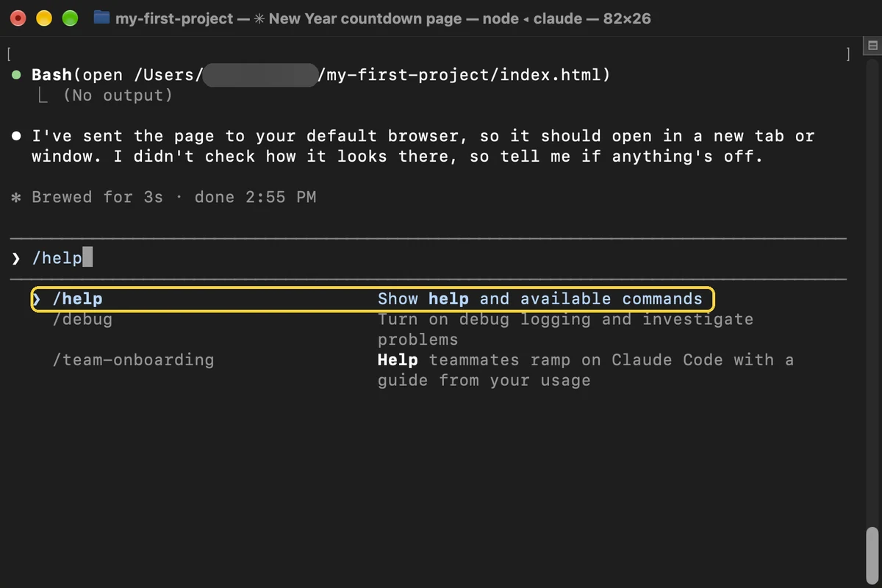This screenshot has height=588, width=882.
Task: Click "Turn on debug logging" description text
Action: point(565,329)
